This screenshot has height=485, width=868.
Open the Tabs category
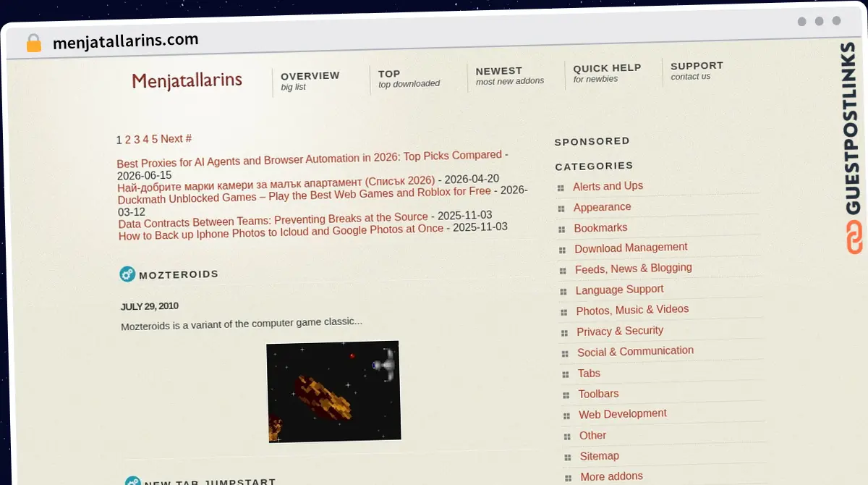(x=589, y=374)
